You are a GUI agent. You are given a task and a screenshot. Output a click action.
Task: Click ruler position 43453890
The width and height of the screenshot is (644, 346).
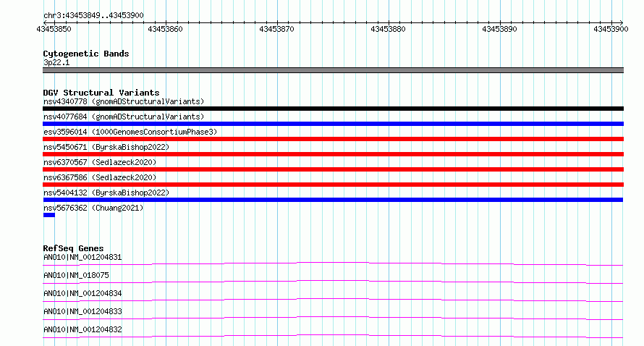(x=499, y=29)
